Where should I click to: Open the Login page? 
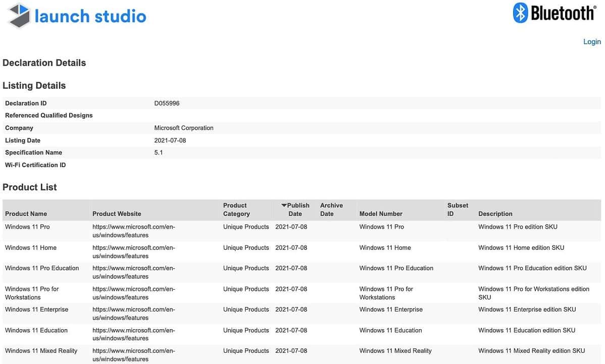(591, 41)
